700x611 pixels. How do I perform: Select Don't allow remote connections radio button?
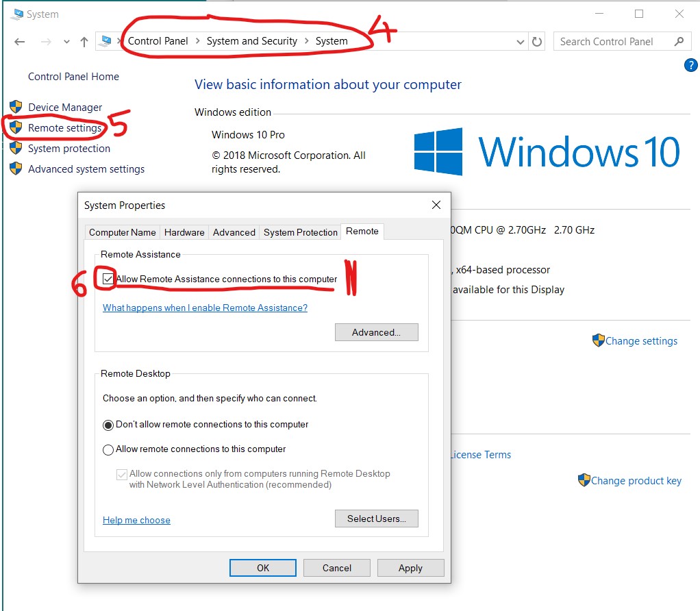coord(108,425)
